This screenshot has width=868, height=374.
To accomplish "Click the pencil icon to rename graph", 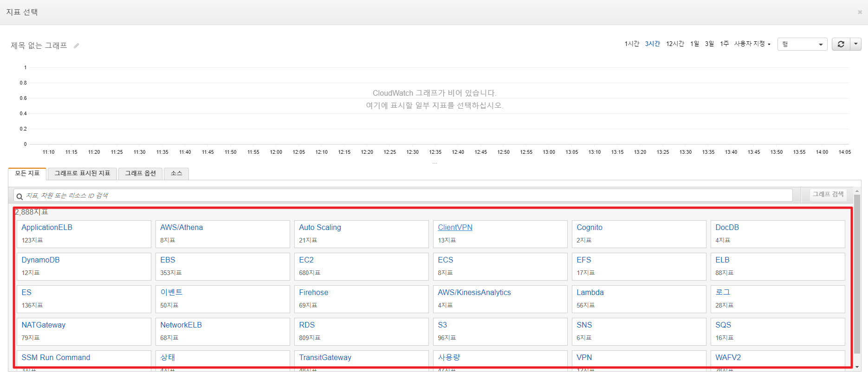I will coord(77,46).
